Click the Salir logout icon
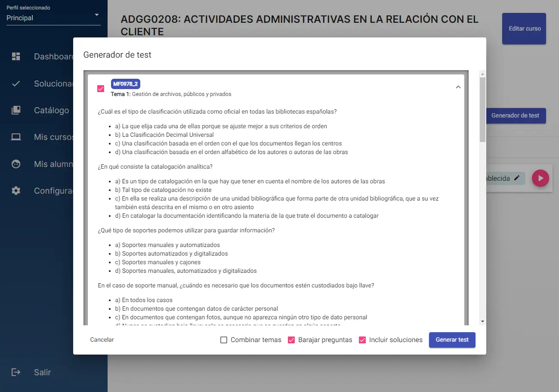Viewport: 559px width, 392px height. (x=16, y=372)
